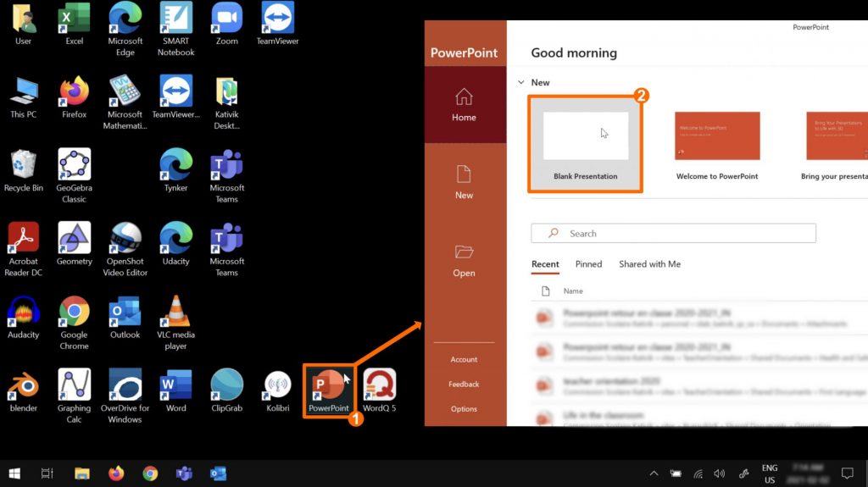This screenshot has width=868, height=487.
Task: Open the Kolibri desktop icon
Action: pyautogui.click(x=277, y=388)
